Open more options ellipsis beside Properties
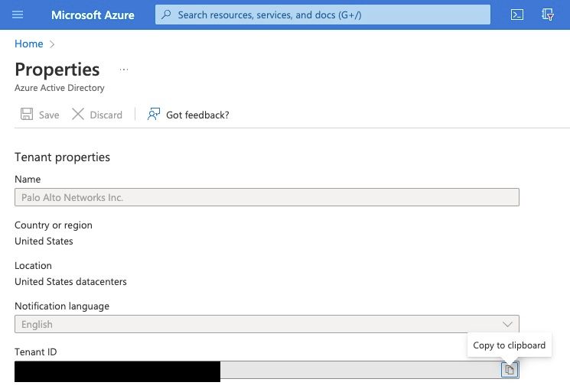The height and width of the screenshot is (392, 570). (x=124, y=70)
